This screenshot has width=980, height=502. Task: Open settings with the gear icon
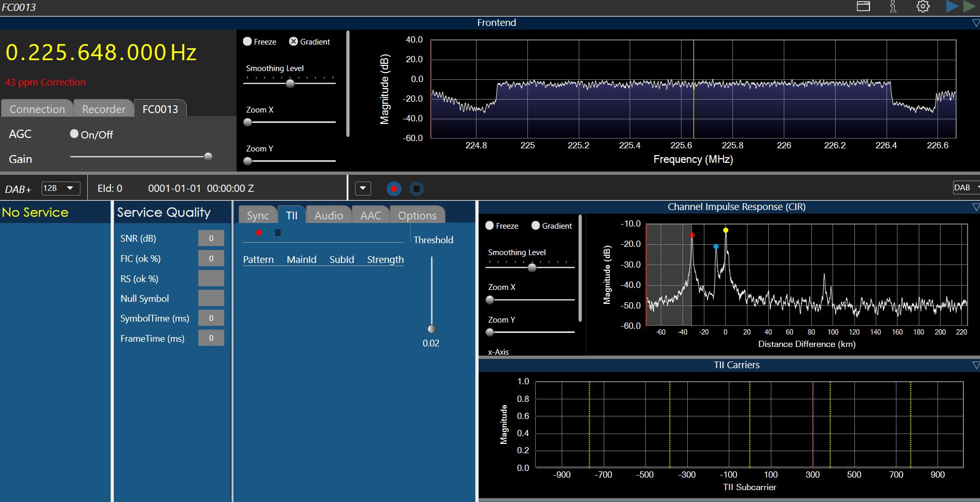[923, 7]
